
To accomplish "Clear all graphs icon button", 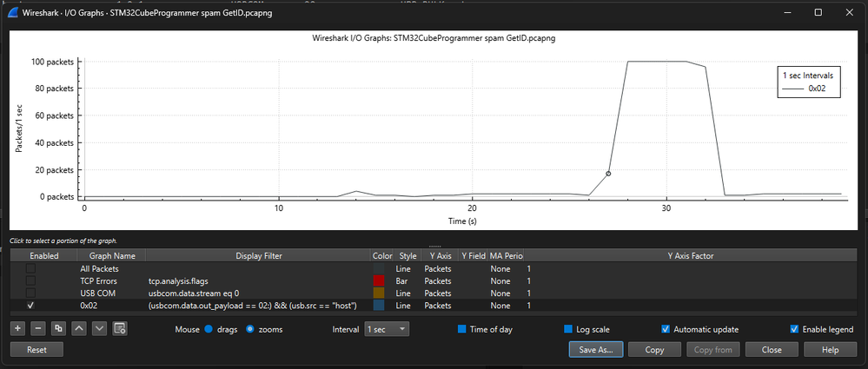I will coord(120,328).
